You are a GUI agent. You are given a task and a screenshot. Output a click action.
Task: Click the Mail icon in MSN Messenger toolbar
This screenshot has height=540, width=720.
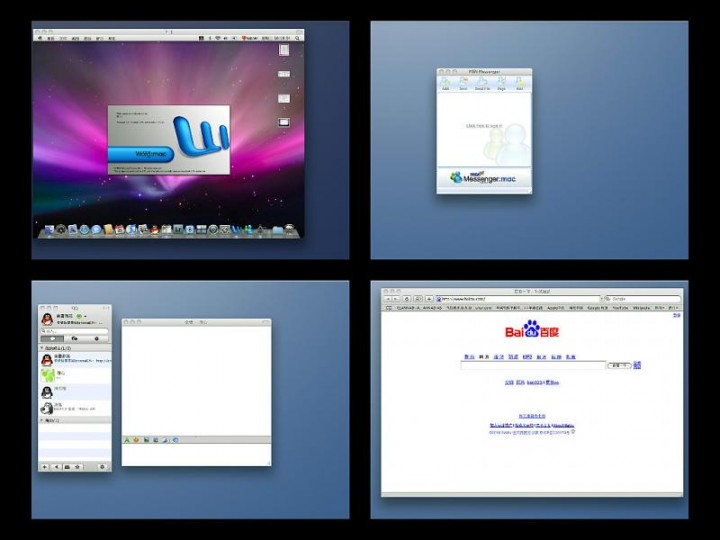click(x=520, y=84)
